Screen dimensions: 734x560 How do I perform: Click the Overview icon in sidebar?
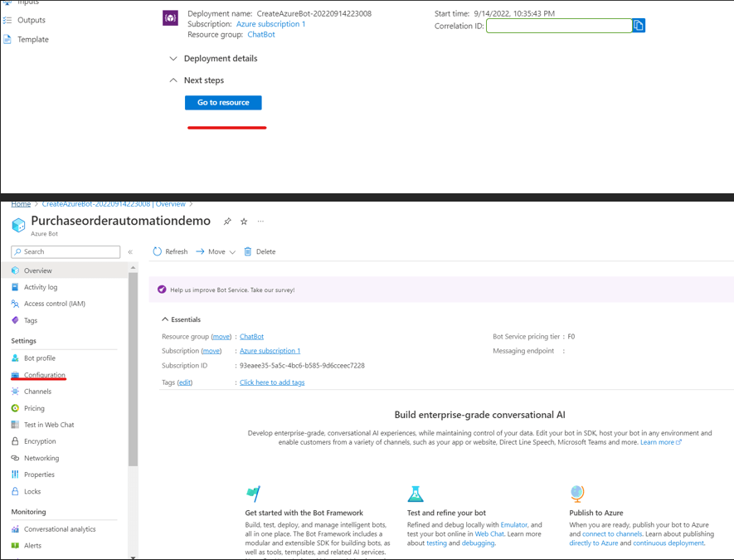(x=15, y=270)
